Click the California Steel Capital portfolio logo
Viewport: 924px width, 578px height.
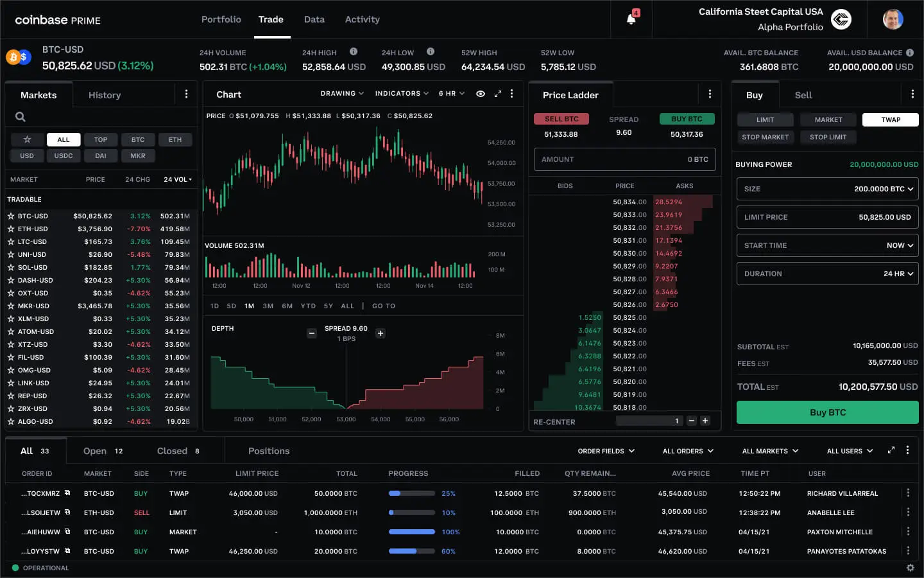pos(841,19)
